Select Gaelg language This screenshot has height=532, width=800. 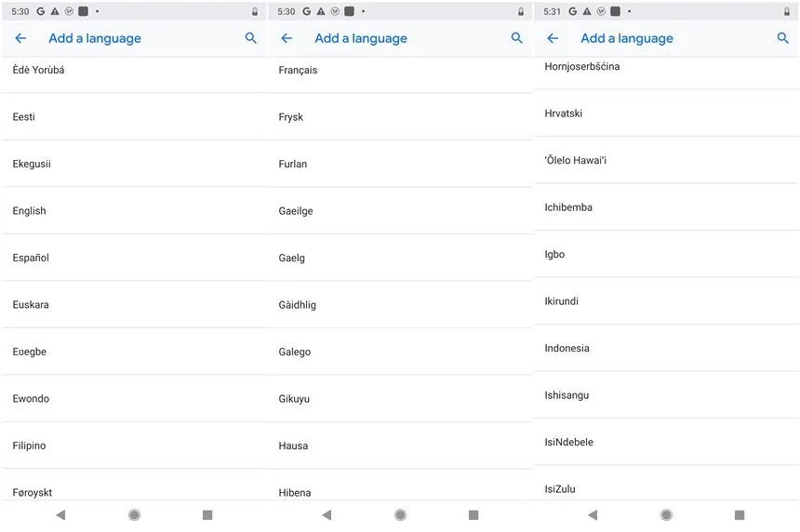click(400, 258)
